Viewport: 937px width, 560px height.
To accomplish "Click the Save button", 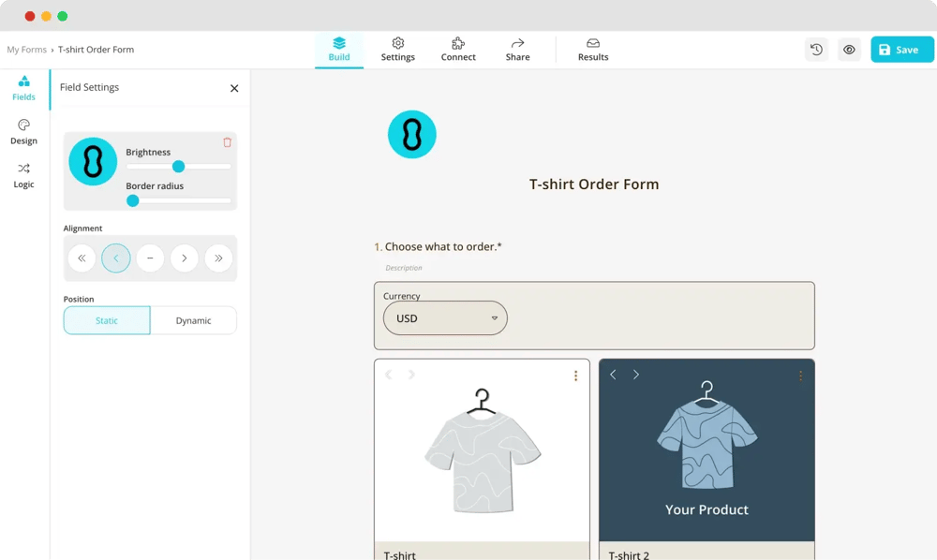I will (x=901, y=49).
